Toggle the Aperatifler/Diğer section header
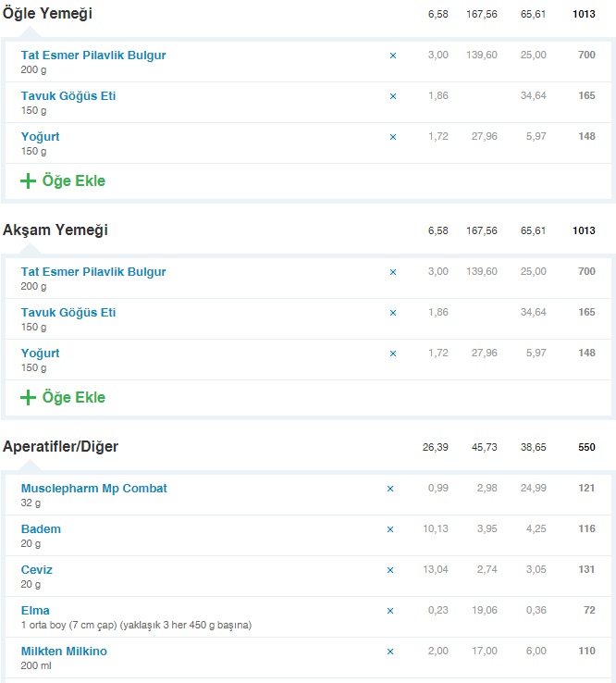This screenshot has height=683, width=616. pyautogui.click(x=61, y=447)
